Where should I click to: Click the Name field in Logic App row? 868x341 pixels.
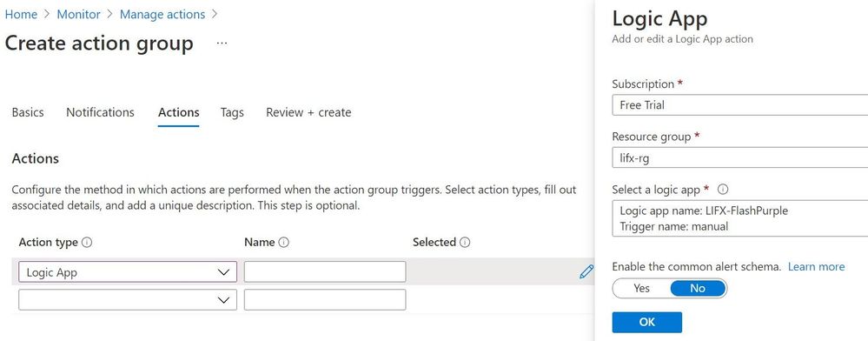click(x=325, y=271)
